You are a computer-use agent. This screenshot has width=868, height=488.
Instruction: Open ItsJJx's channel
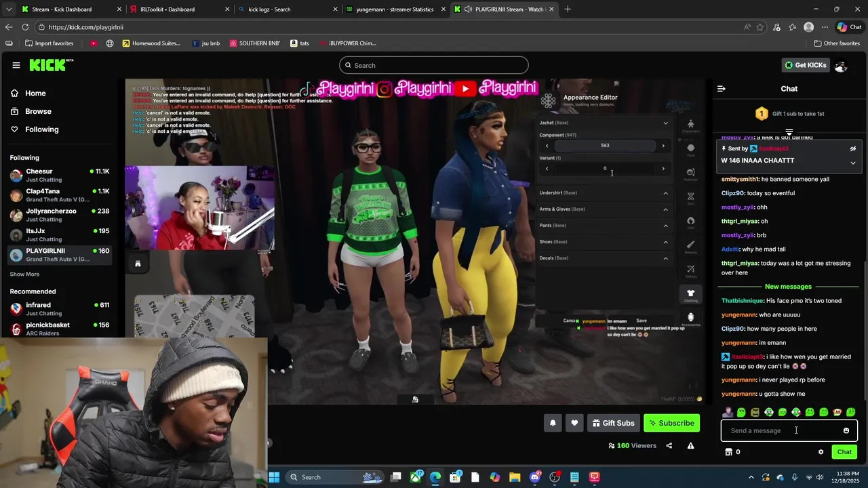(x=60, y=235)
